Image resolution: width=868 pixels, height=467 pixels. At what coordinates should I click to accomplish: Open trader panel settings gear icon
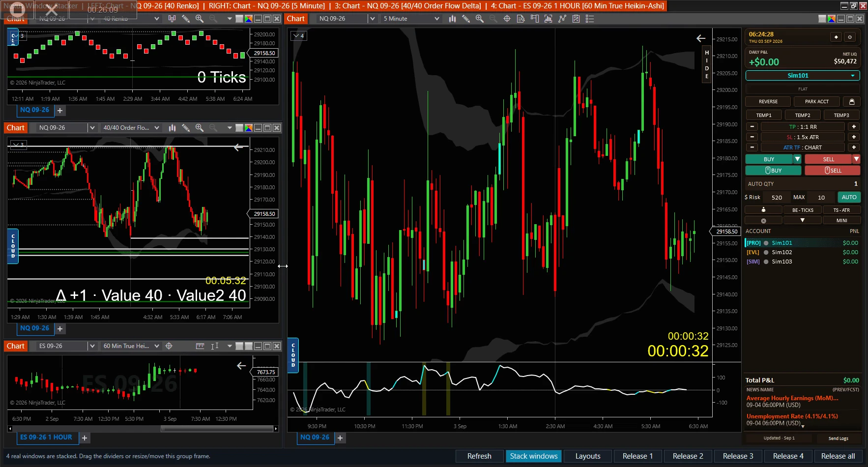tap(850, 37)
